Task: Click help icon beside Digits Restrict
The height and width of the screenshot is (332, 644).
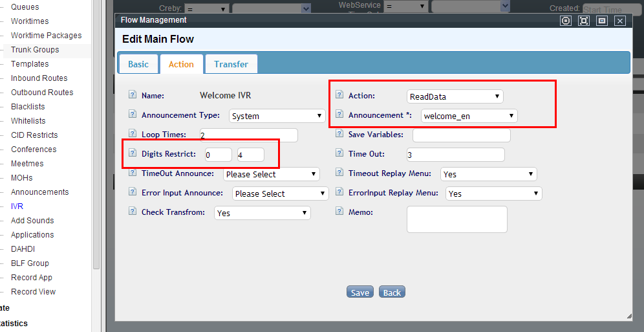Action: 133,153
